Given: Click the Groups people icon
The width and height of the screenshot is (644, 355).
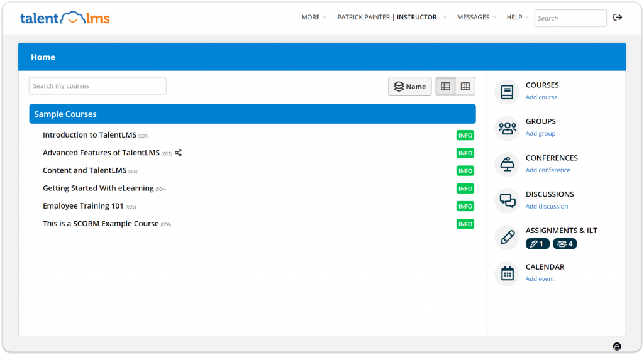Looking at the screenshot, I should point(507,128).
